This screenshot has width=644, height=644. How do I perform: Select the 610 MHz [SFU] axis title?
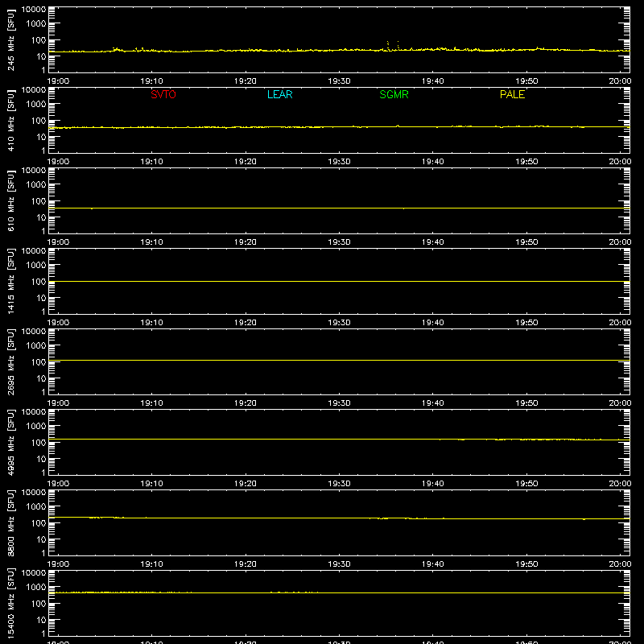pyautogui.click(x=10, y=200)
